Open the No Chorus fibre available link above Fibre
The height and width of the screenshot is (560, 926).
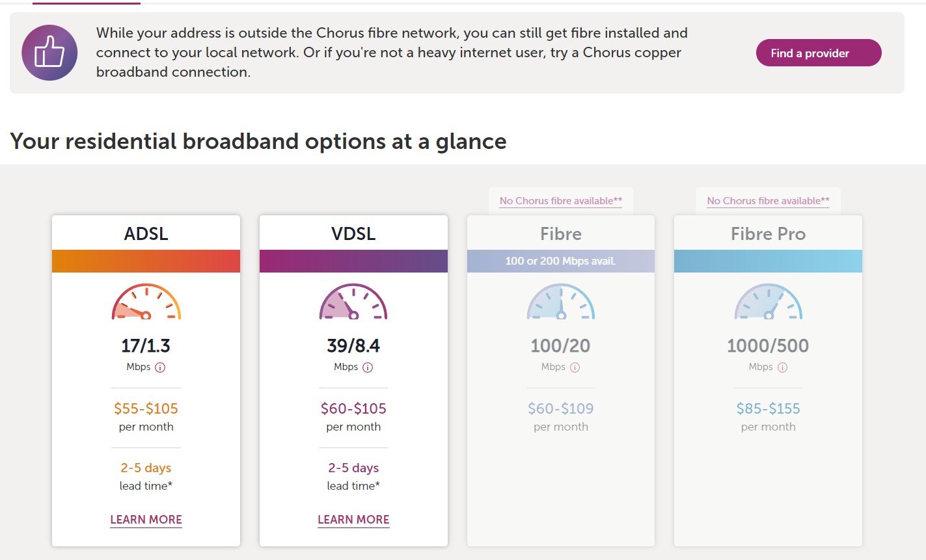(x=561, y=201)
